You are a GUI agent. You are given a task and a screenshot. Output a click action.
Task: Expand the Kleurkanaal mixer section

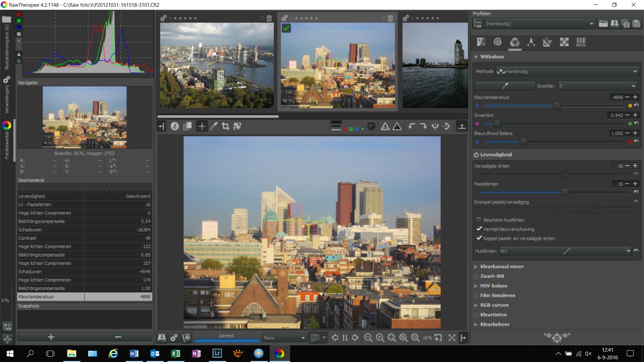pos(501,266)
